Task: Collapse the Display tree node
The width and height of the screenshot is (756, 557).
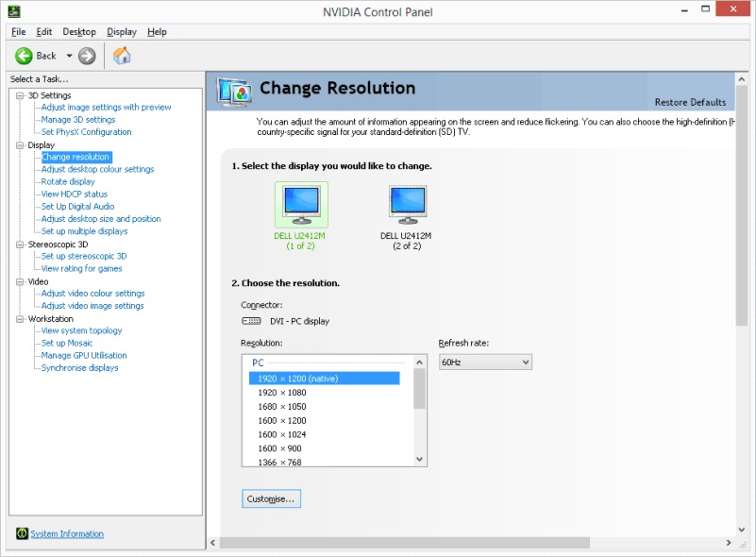Action: click(x=20, y=145)
